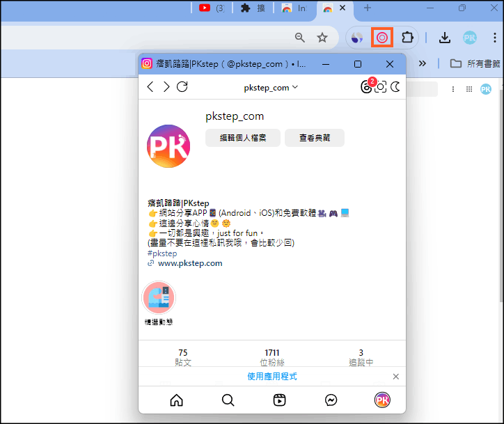
Task: Open the www.pkstep.com link
Action: point(190,263)
